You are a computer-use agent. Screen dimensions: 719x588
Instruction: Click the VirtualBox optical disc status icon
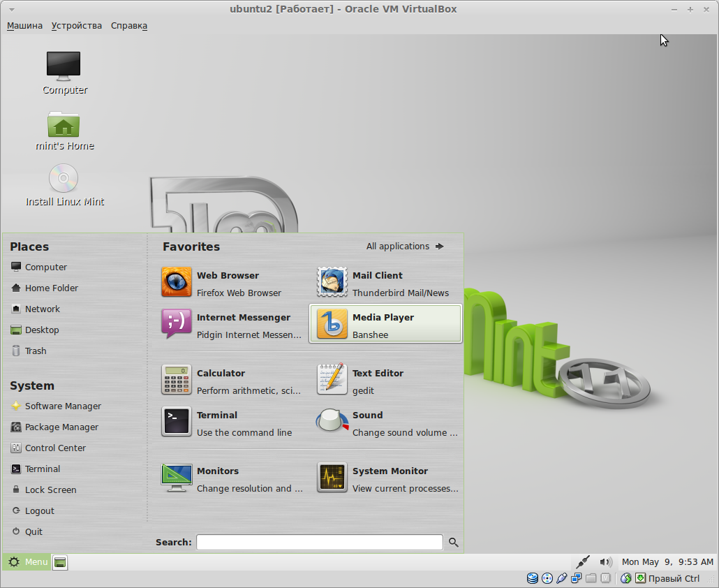(547, 578)
